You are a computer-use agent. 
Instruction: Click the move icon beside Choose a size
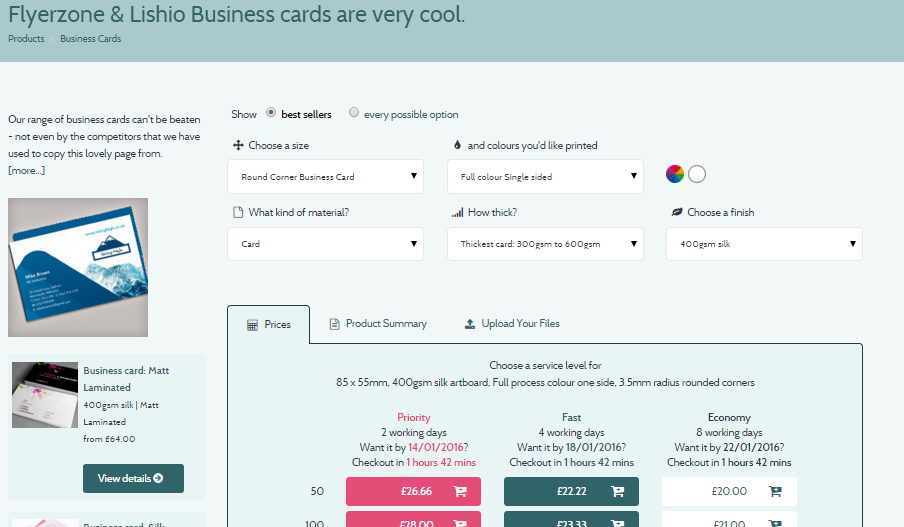[238, 145]
